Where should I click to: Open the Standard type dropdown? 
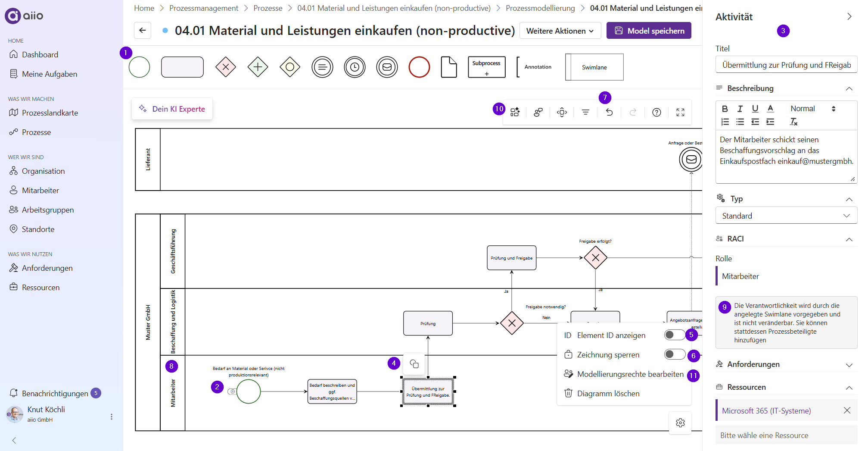point(786,216)
